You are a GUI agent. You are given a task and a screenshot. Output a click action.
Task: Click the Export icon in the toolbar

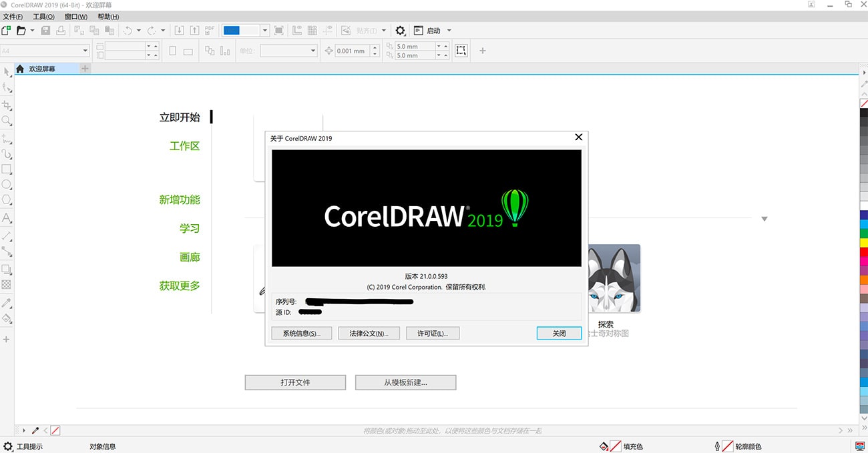pyautogui.click(x=194, y=30)
